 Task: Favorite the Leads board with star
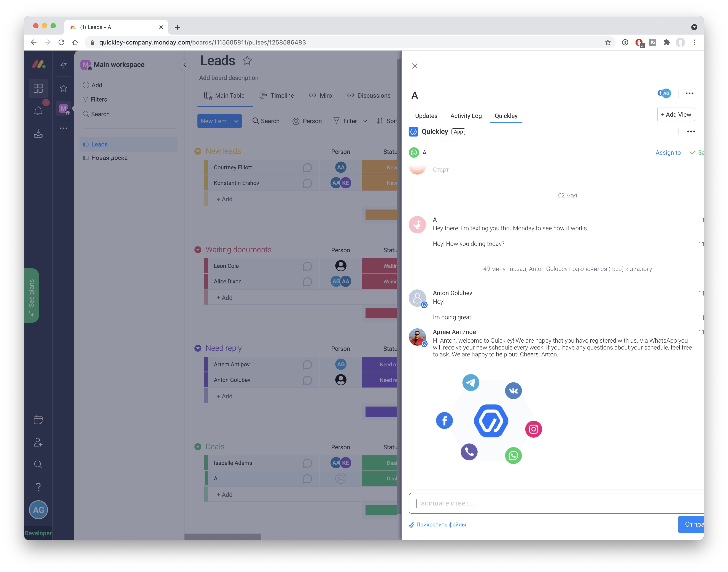(x=247, y=61)
